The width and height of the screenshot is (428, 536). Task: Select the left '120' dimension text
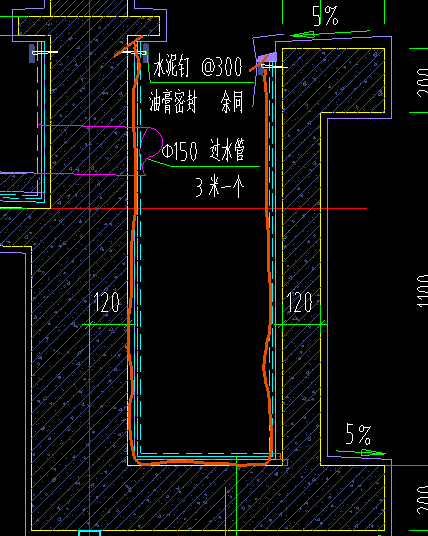tap(107, 302)
